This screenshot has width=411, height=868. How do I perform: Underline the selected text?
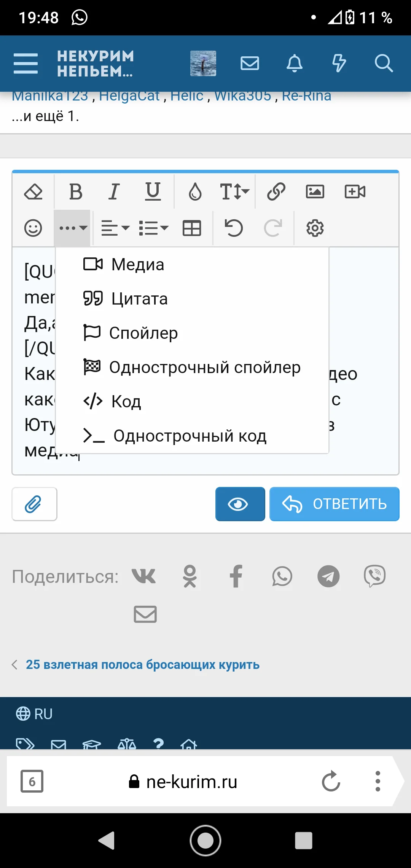coord(153,191)
